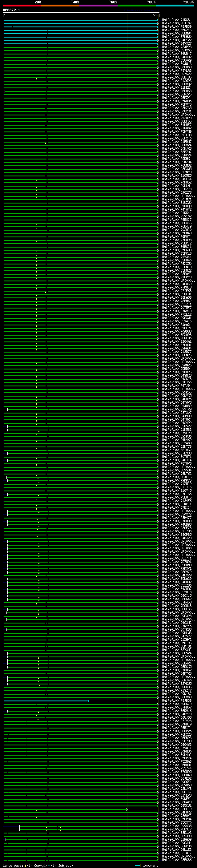
Task: Select the label UniRef100_B7AU62
Action: [x=177, y=670]
